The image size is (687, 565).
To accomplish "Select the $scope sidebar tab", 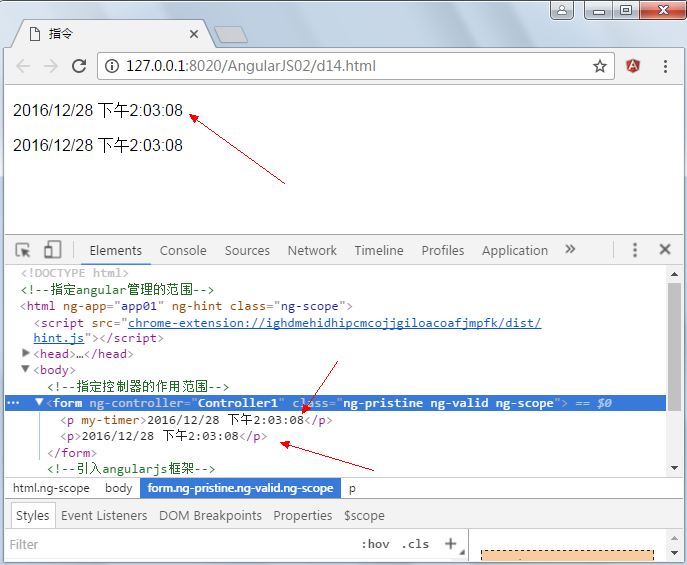I will (364, 516).
